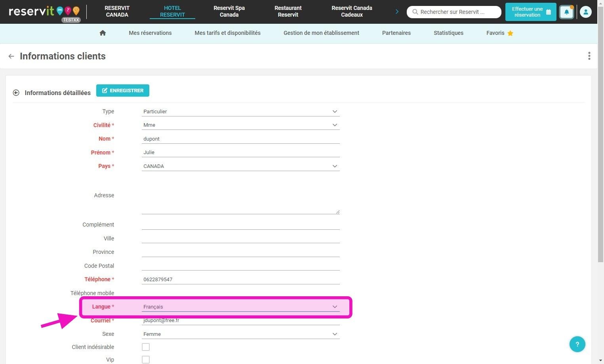
Task: Click the Adresse text area
Action: coord(241,195)
